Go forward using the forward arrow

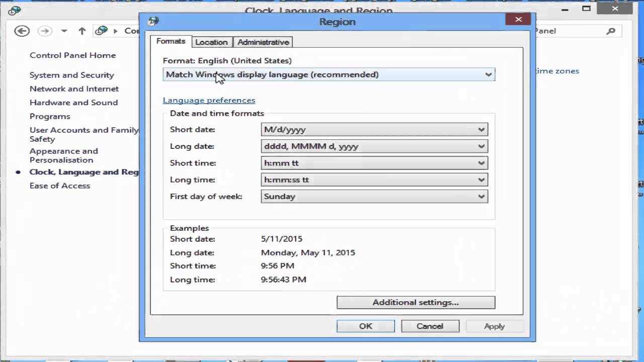[x=45, y=31]
